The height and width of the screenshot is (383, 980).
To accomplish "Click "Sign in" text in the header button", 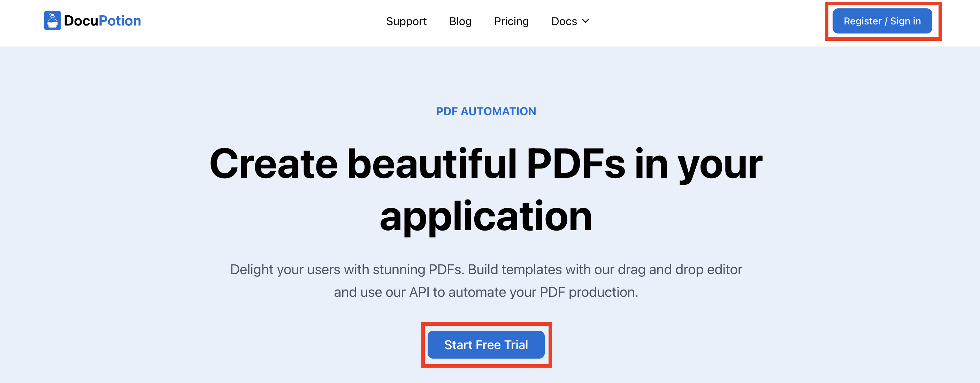I will pos(905,21).
